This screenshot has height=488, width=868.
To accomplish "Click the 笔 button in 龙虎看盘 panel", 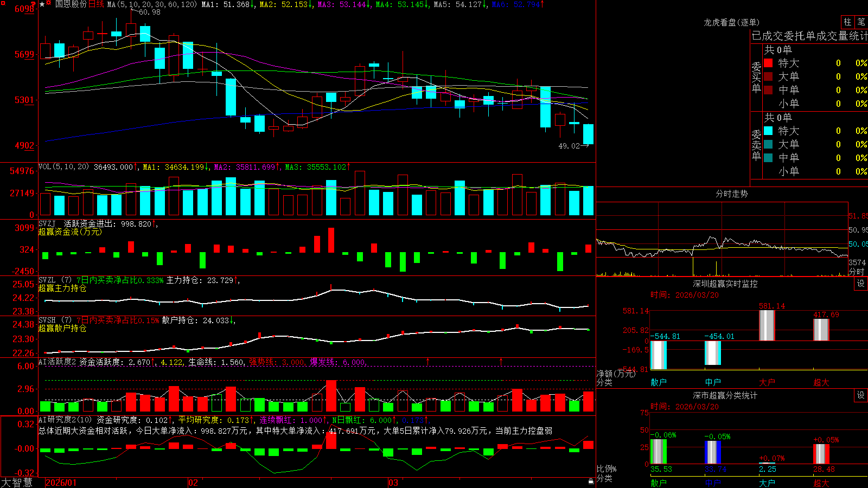I will coord(861,22).
